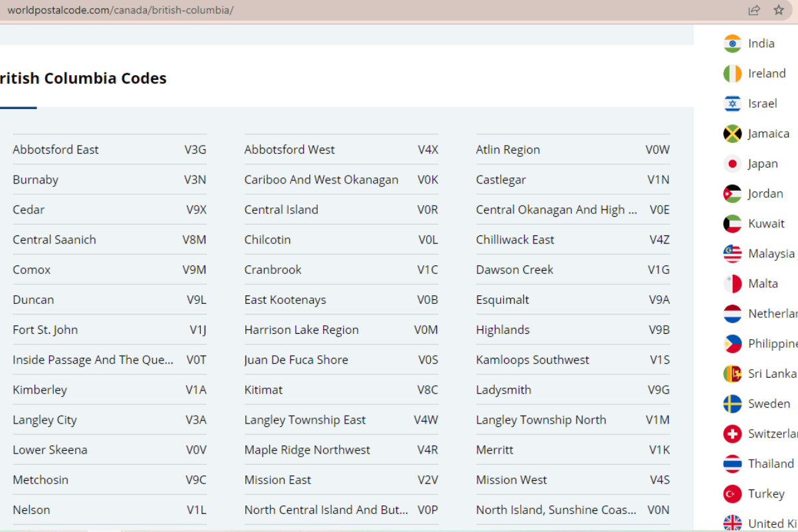The height and width of the screenshot is (532, 798).
Task: Select the Turkey flag icon
Action: point(732,493)
